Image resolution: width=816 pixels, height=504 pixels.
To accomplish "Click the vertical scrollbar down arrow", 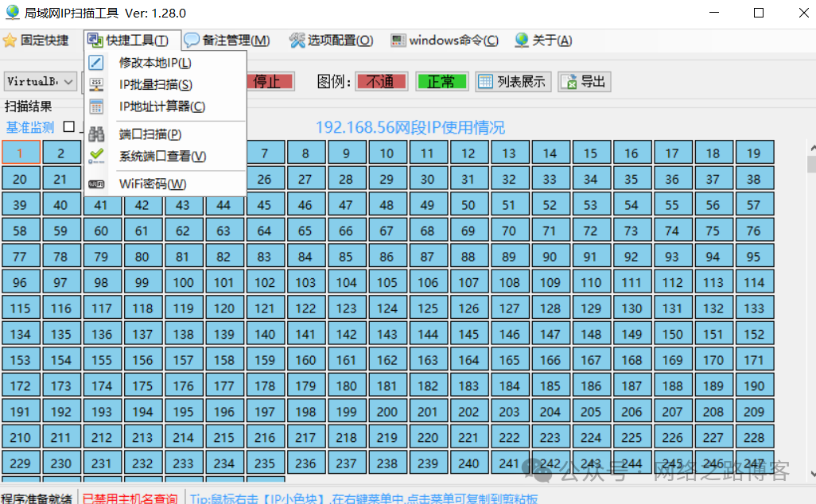I will pyautogui.click(x=812, y=474).
